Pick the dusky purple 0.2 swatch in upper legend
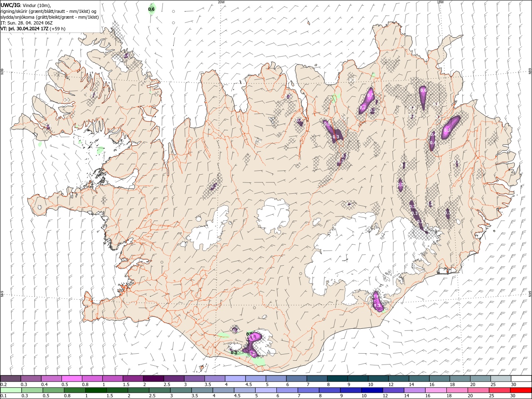Image resolution: width=532 pixels, height=399 pixels. coord(10,379)
